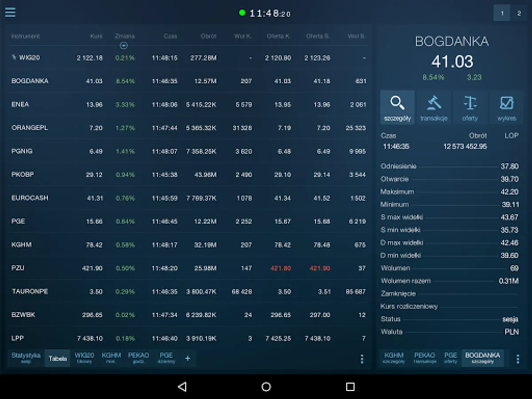Click the WIG20 index icon
This screenshot has height=399, width=532.
(14, 57)
